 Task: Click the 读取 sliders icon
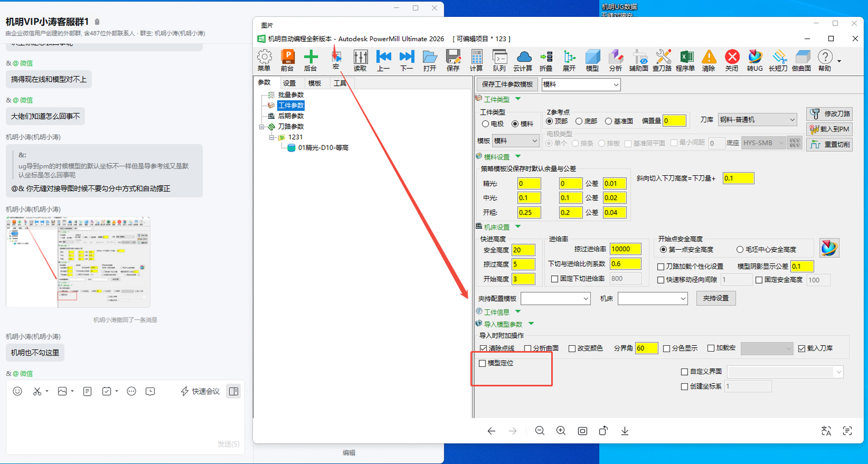(x=360, y=60)
